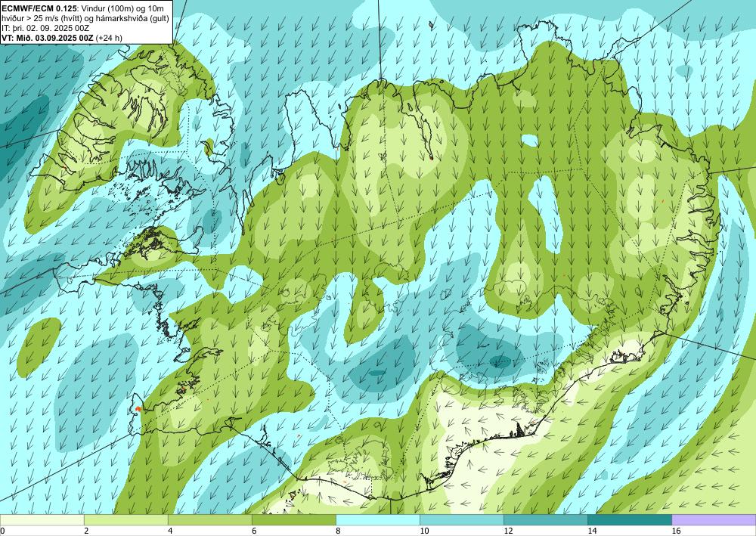Screen dimensions: 756x536
Task: Click the legend label "10"
Action: click(424, 531)
